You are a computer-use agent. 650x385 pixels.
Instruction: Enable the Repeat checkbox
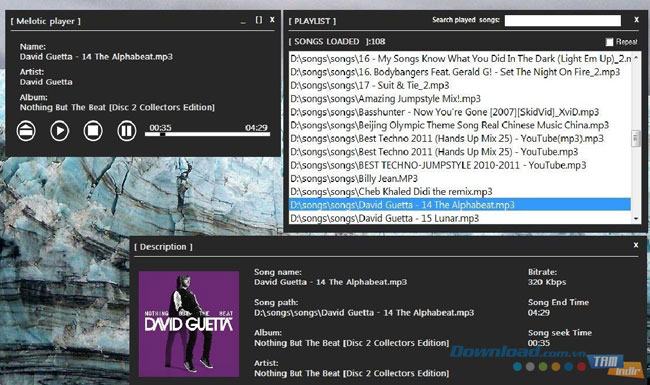point(609,42)
